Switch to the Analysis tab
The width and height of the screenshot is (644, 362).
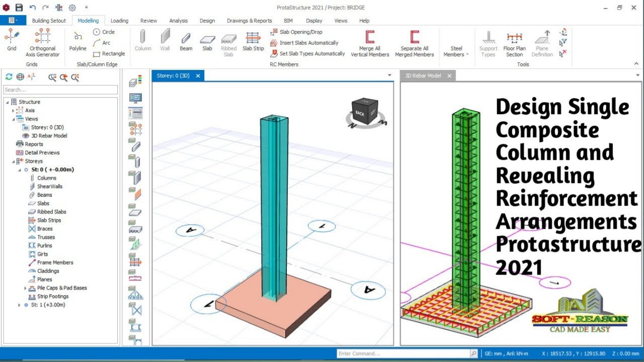[x=178, y=21]
